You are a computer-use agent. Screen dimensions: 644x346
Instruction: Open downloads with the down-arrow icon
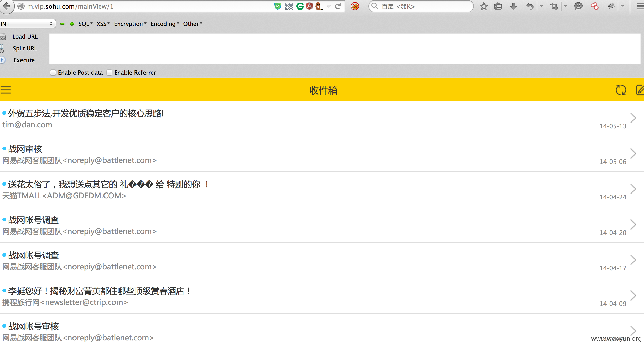pyautogui.click(x=514, y=6)
